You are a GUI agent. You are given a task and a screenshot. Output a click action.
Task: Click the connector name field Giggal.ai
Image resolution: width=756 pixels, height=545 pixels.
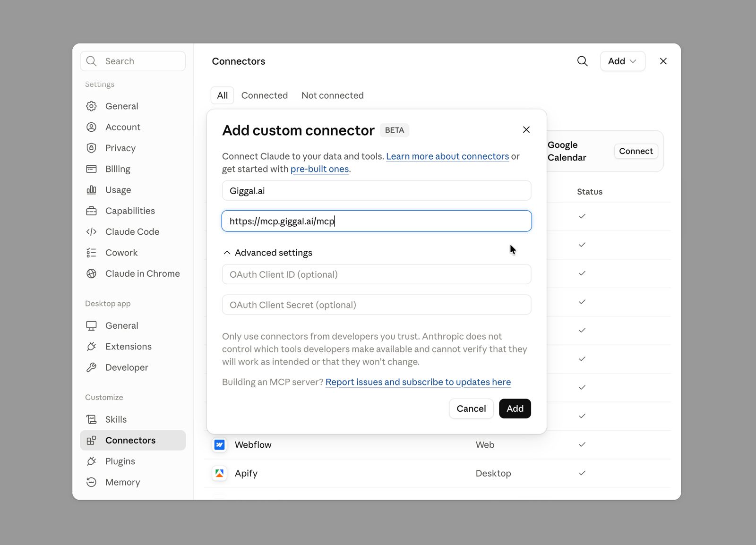(x=377, y=191)
